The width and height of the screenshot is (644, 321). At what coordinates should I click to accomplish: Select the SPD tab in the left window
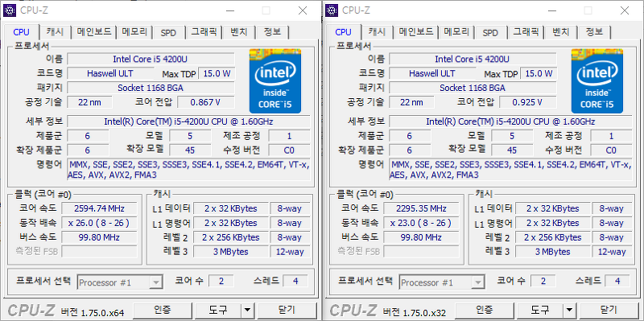point(168,32)
